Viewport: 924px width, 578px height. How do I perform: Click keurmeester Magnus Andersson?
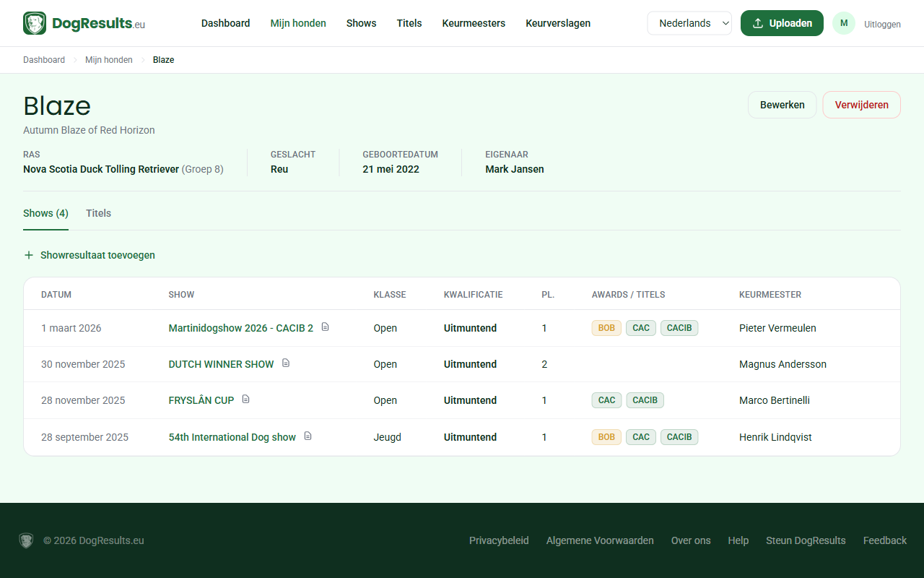point(783,364)
